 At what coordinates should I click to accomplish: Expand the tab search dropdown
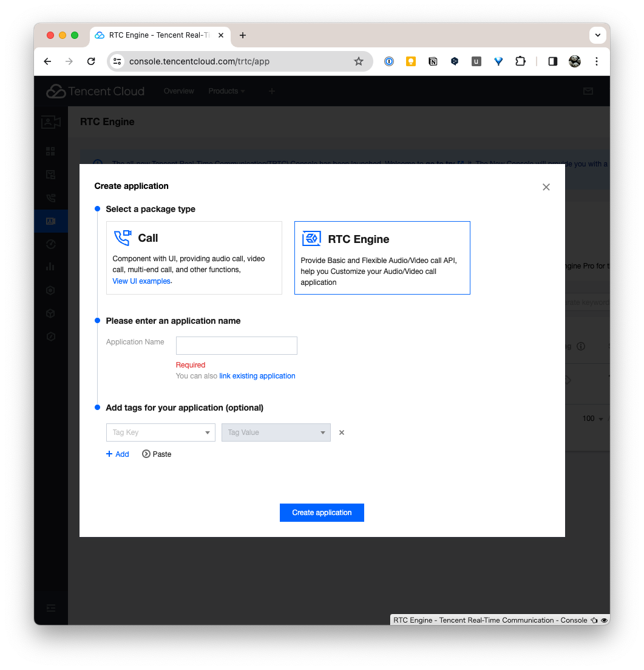(x=597, y=35)
